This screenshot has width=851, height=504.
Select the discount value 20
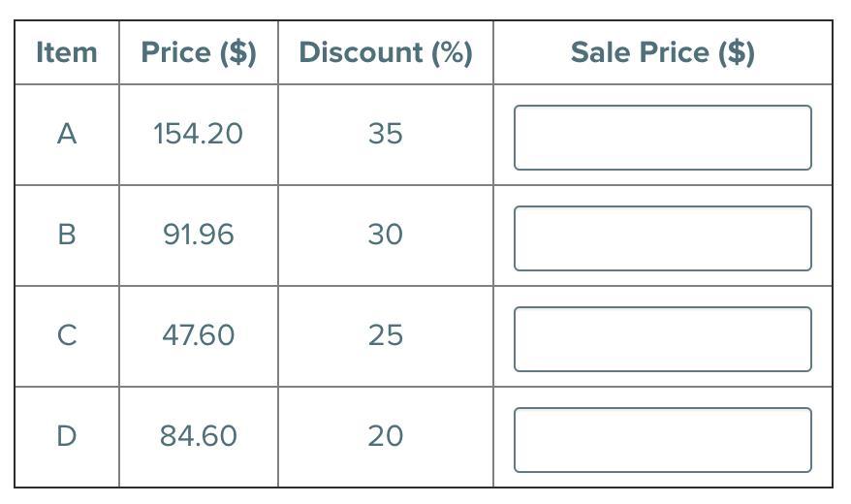(x=385, y=436)
